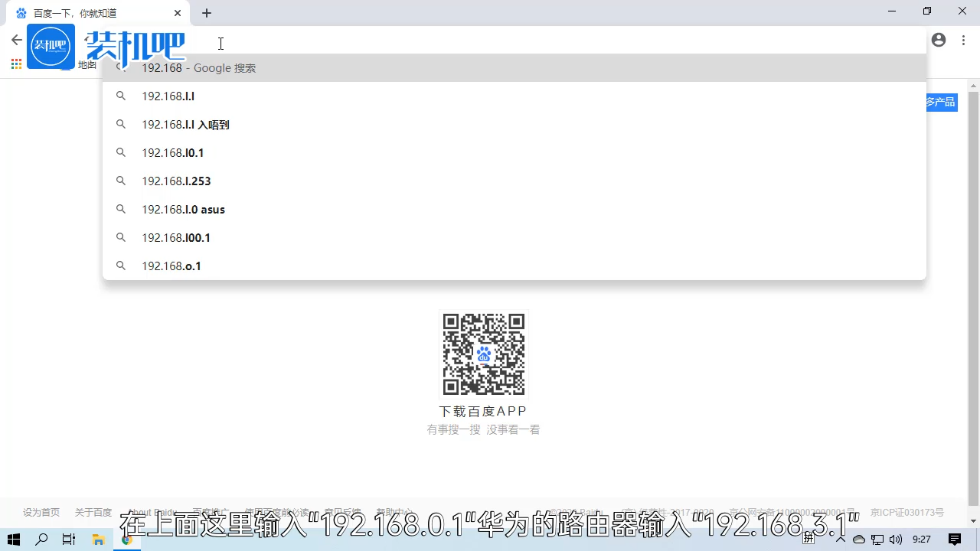This screenshot has height=551, width=980.
Task: Open File Explorer from the taskbar
Action: (x=98, y=540)
